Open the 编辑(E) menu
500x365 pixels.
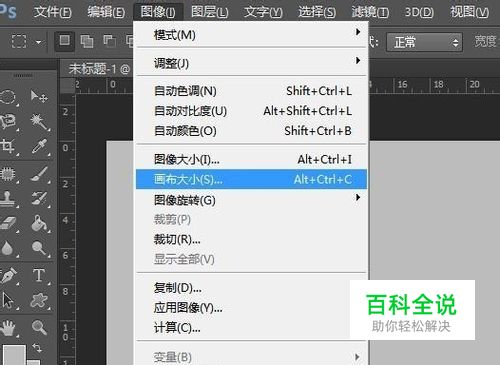[106, 12]
